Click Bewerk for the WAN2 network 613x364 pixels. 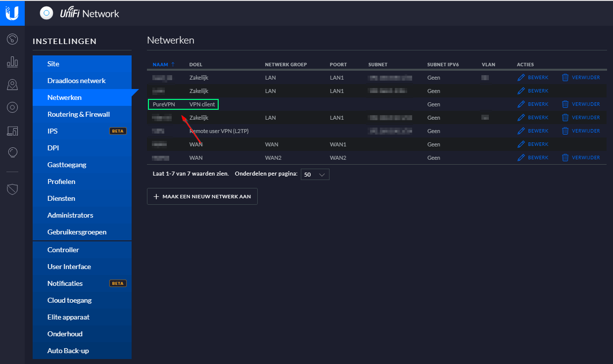pyautogui.click(x=533, y=158)
